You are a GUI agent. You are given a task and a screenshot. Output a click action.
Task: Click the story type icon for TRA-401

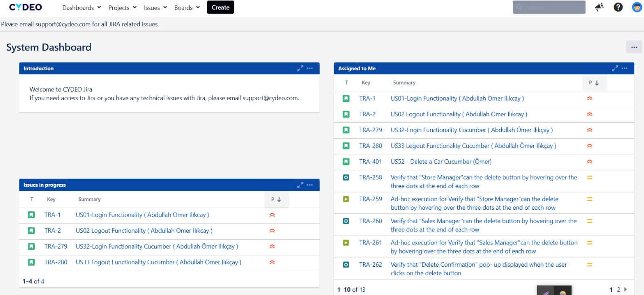(346, 162)
